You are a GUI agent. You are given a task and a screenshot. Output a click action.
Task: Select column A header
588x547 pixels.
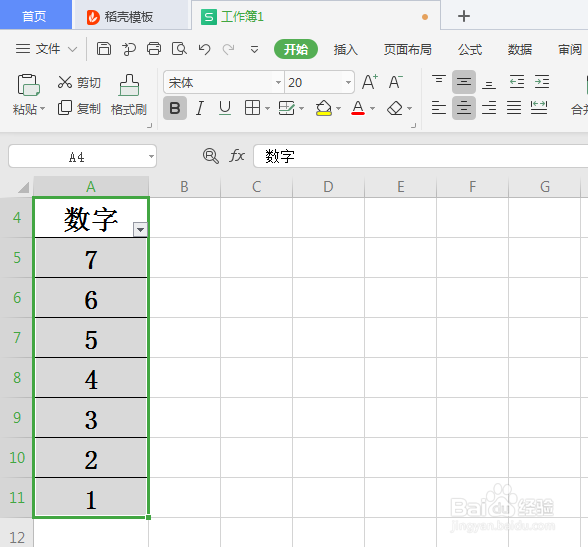click(x=91, y=186)
